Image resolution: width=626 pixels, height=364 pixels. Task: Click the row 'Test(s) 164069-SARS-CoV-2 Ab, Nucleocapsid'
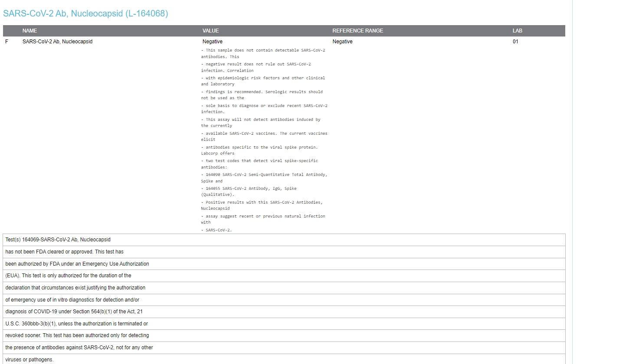pyautogui.click(x=284, y=240)
